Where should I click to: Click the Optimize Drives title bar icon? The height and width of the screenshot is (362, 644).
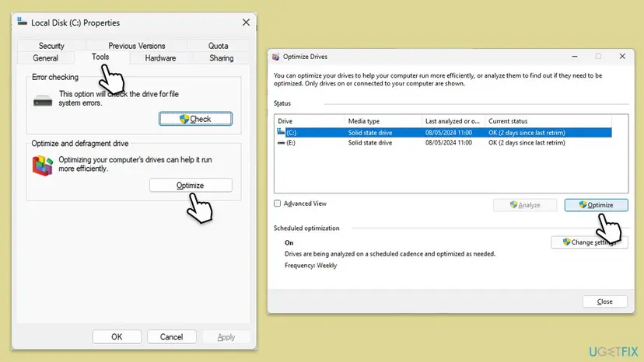[x=275, y=57]
